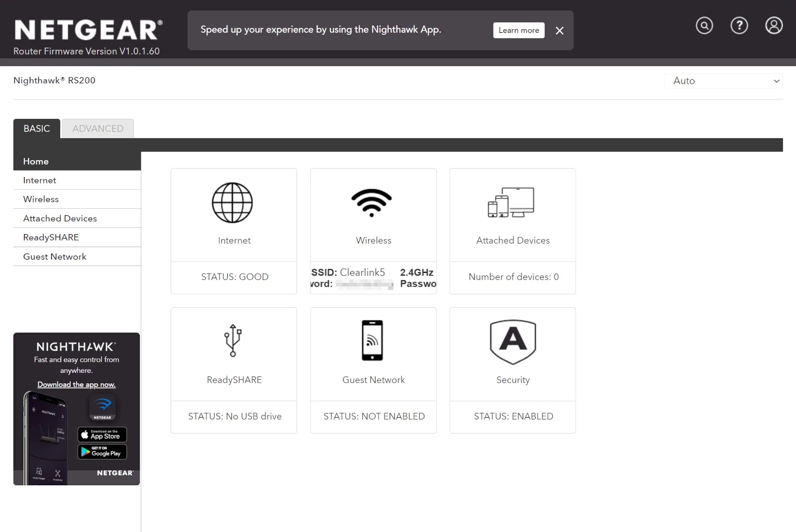This screenshot has height=532, width=796.
Task: Dismiss the Nighthawk App banner
Action: click(x=560, y=31)
